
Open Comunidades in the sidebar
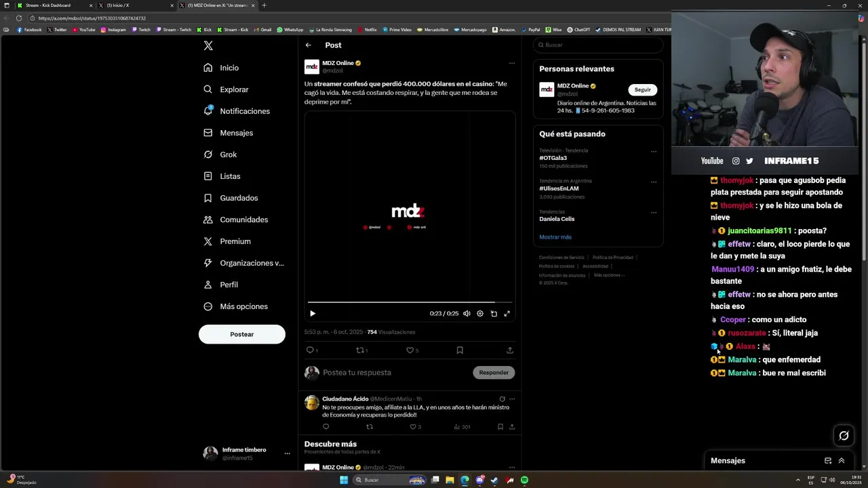pyautogui.click(x=235, y=220)
